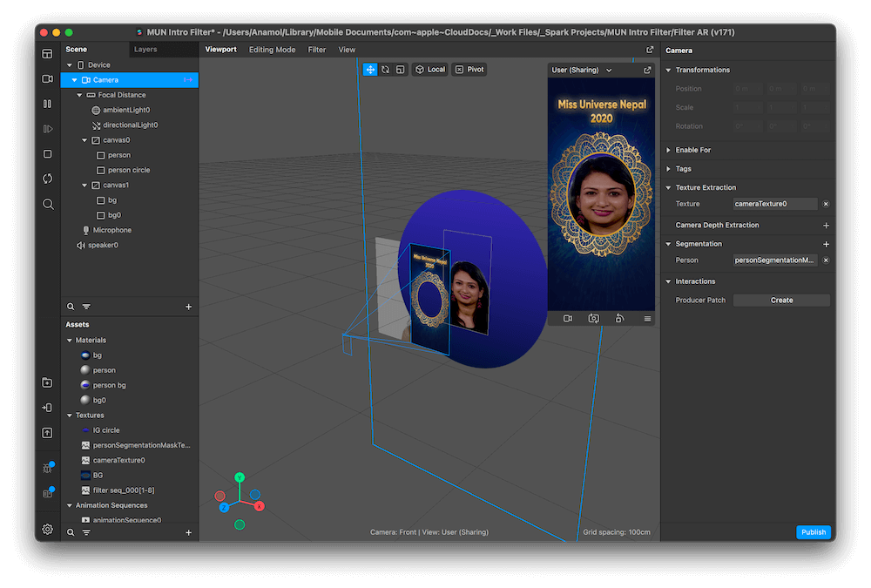This screenshot has width=871, height=588.
Task: Open the magnifier search in left toolbar
Action: [x=47, y=204]
